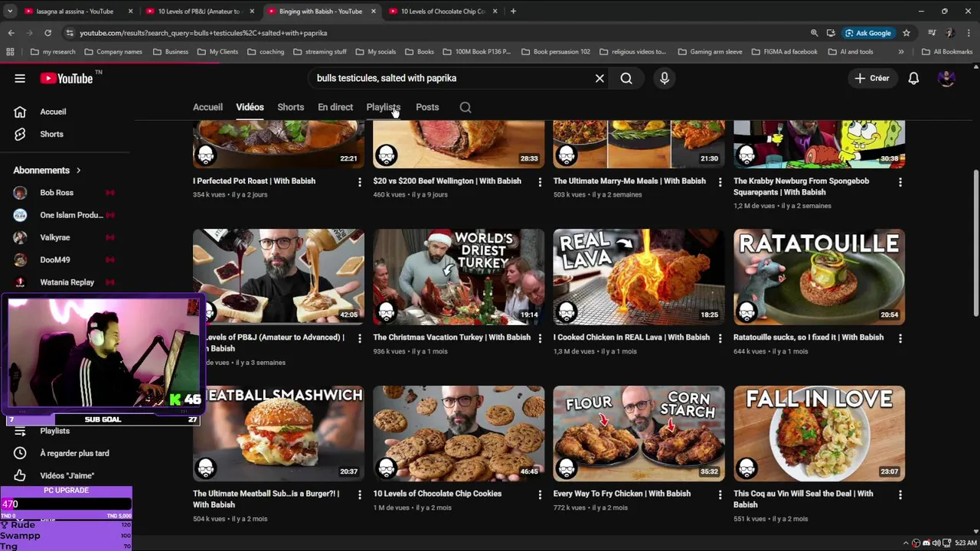This screenshot has width=980, height=551.
Task: Reload the page with refresh icon
Action: pos(47,33)
